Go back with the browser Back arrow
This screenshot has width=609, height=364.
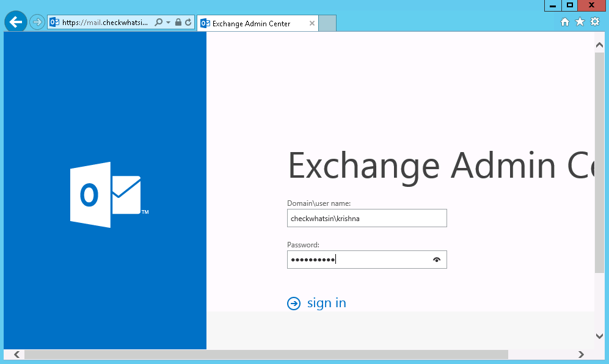click(x=15, y=22)
